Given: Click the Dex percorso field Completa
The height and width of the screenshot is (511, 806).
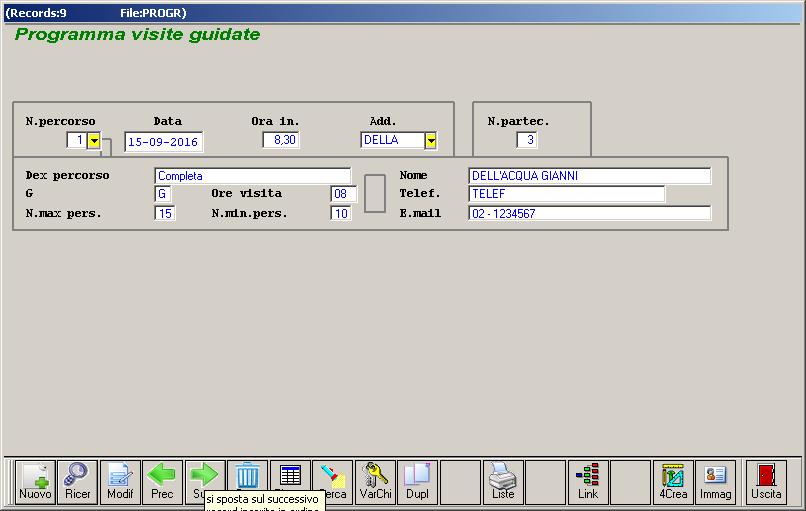Looking at the screenshot, I should coord(252,176).
